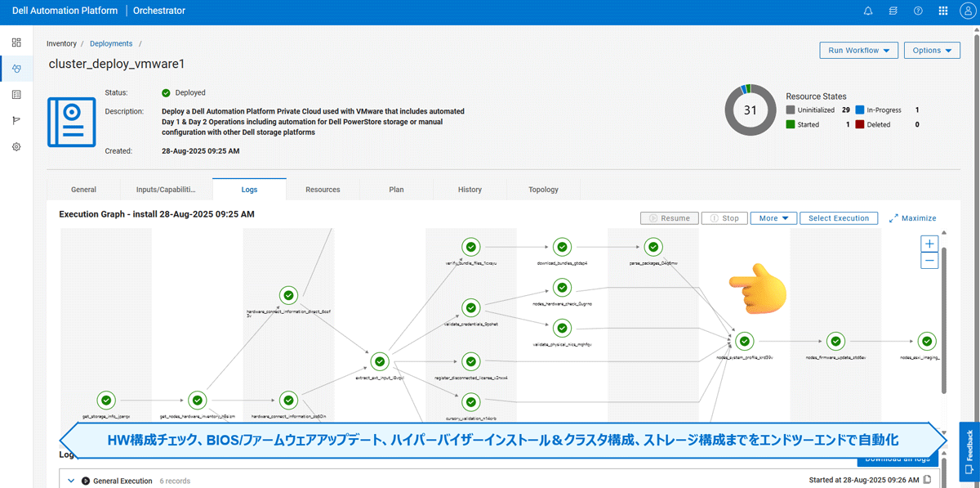Viewport: 980px width, 488px height.
Task: Switch to the Inputs/Capabilities tab
Action: 166,190
